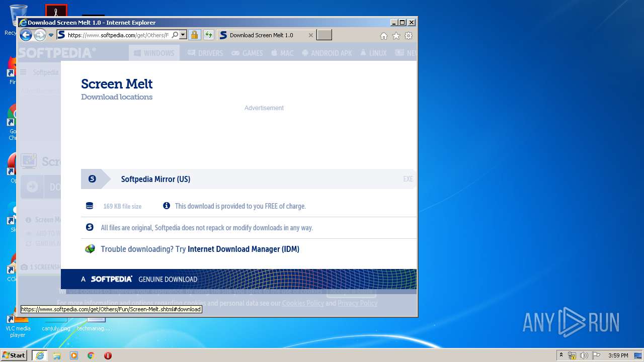
Task: Expand the address bar autocomplete dropdown
Action: coord(183,35)
